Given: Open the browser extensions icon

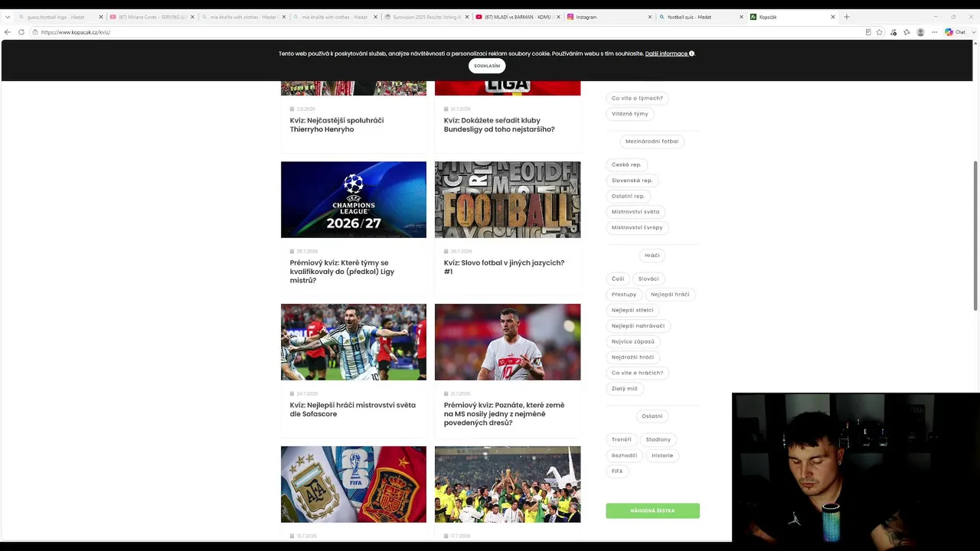Looking at the screenshot, I should pos(893,32).
